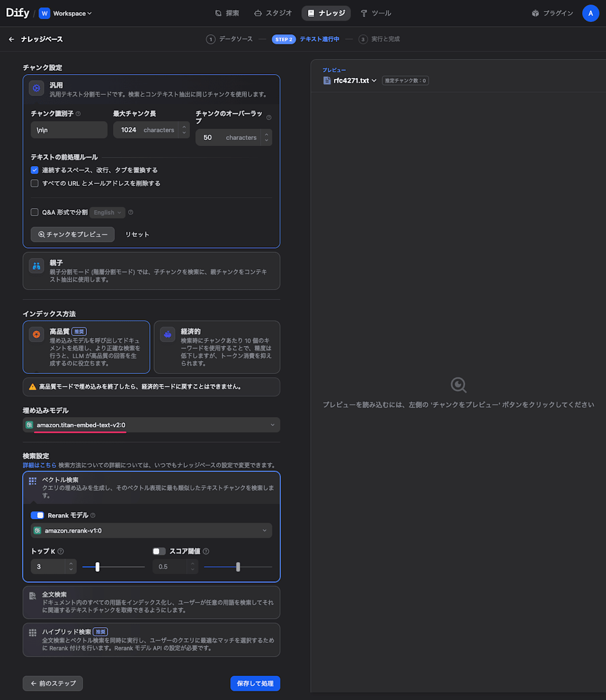The width and height of the screenshot is (606, 700).
Task: Click the back arrow next to ナレッジベース
Action: pos(12,39)
